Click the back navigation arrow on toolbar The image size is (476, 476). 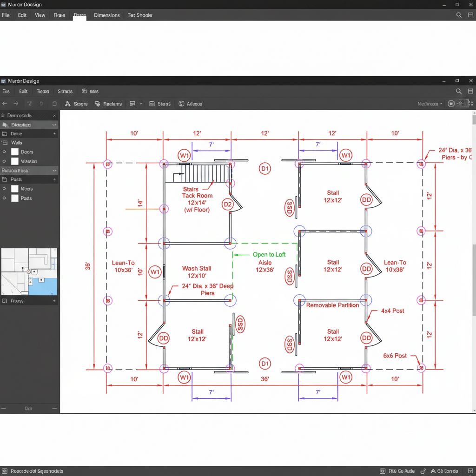point(5,103)
